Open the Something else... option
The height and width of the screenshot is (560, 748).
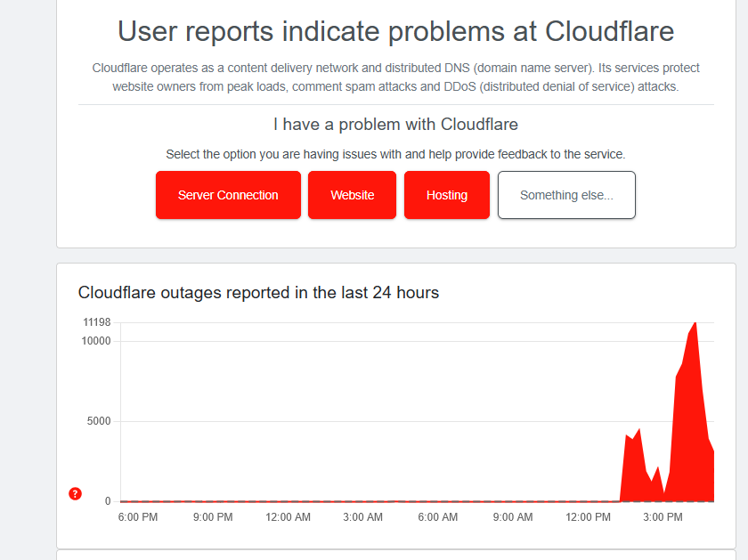pos(566,195)
